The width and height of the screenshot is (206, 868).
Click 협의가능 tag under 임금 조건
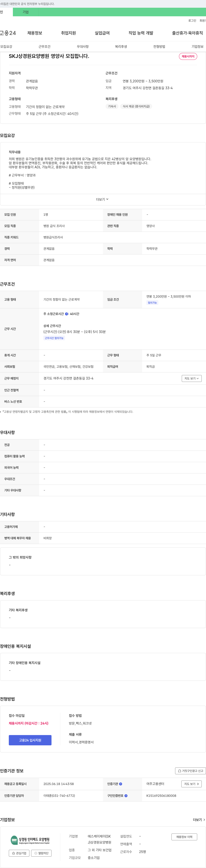[152, 303]
